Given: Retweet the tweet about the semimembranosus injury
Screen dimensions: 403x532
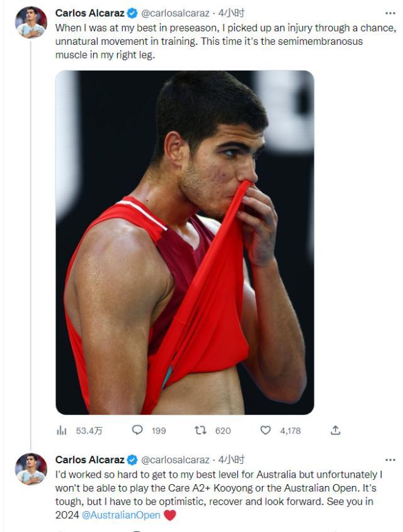Looking at the screenshot, I should pos(201,430).
